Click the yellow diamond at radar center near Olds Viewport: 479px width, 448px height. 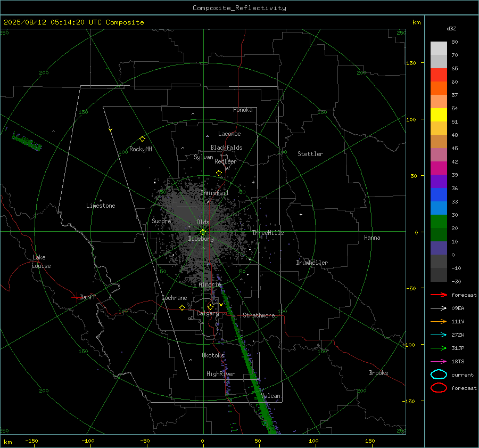203,232
